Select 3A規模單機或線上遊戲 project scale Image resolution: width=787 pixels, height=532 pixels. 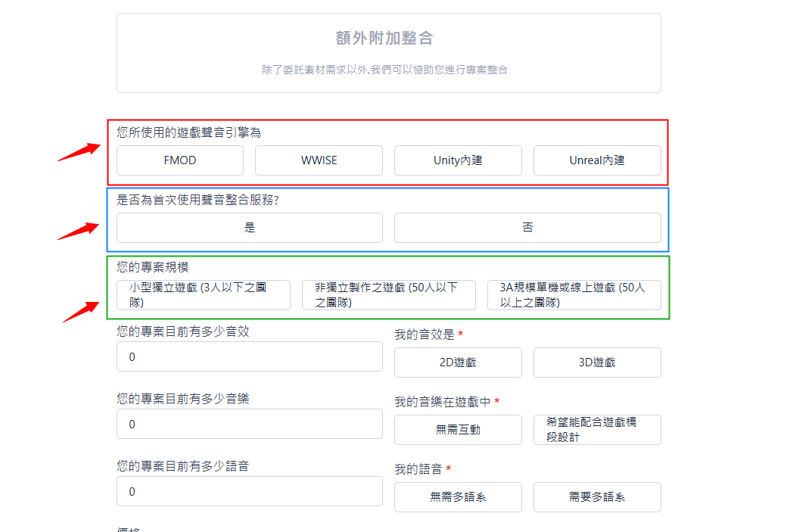point(574,295)
